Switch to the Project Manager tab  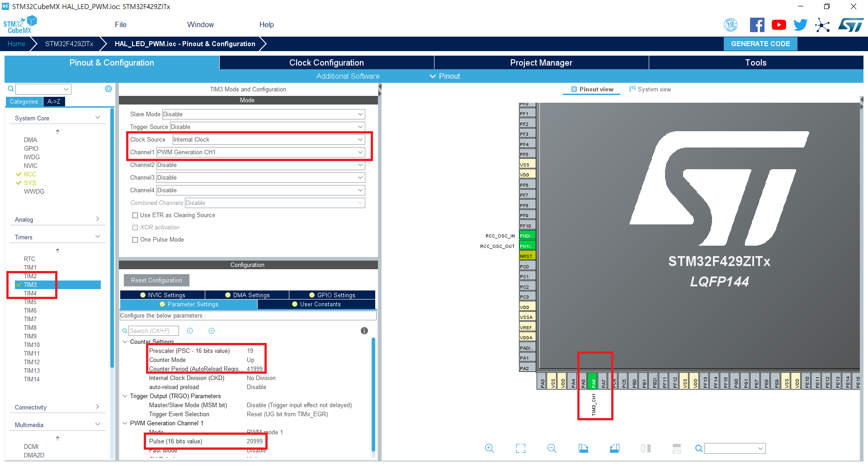(x=541, y=62)
